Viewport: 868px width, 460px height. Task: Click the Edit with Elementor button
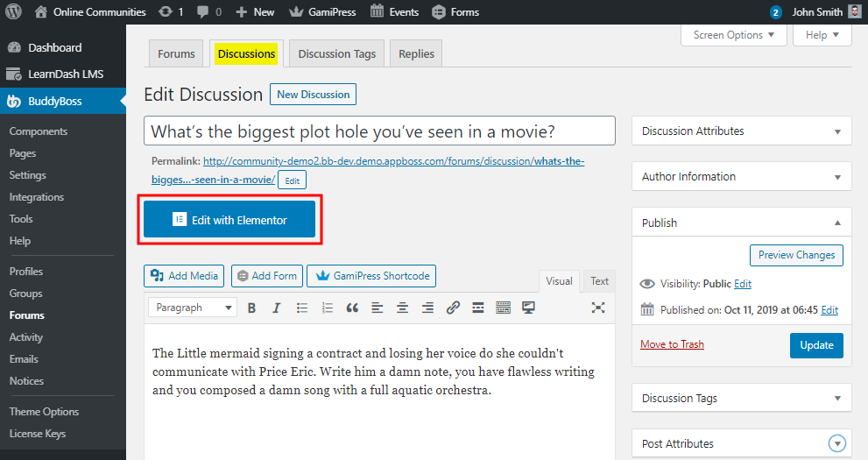coord(229,220)
